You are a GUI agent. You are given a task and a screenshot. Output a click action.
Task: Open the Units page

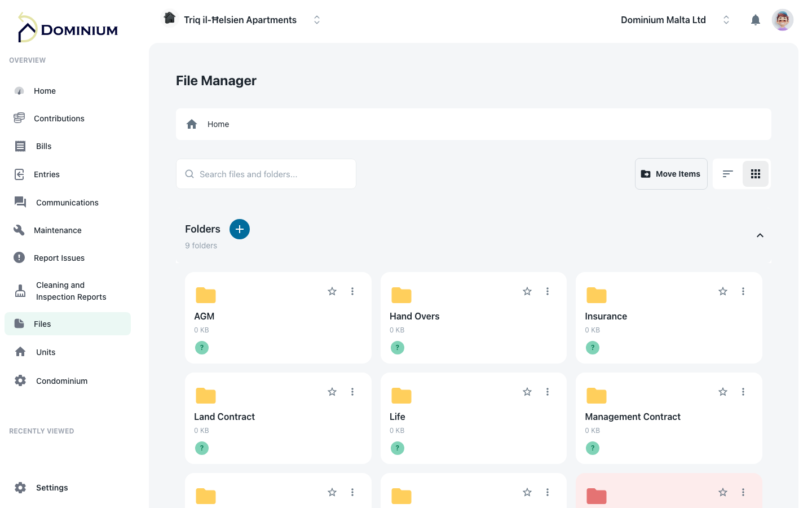click(68, 352)
